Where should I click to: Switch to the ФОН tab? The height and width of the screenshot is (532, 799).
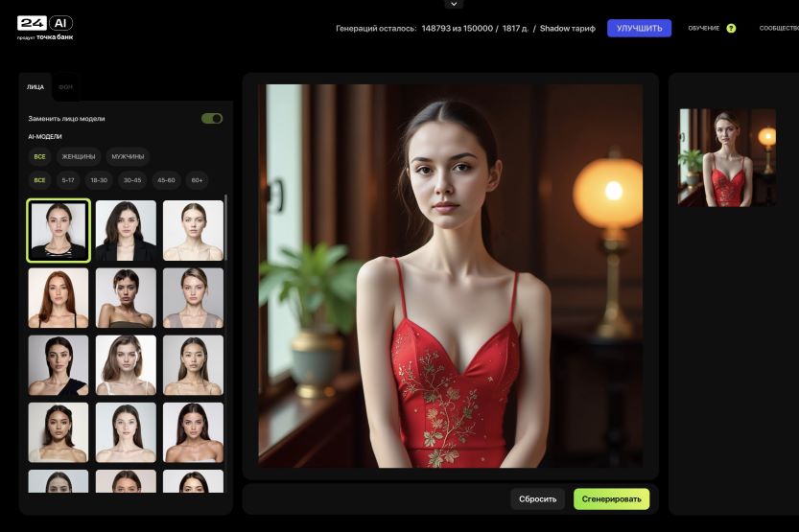coord(66,87)
